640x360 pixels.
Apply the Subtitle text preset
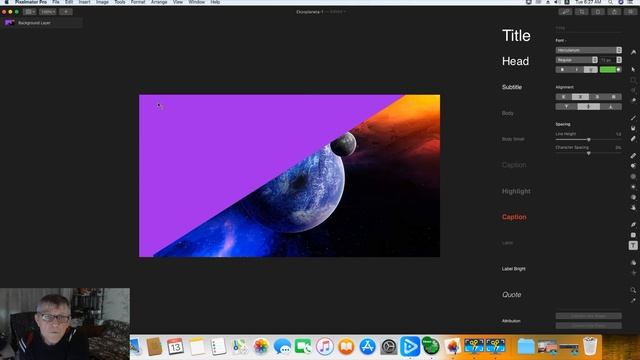(x=512, y=87)
